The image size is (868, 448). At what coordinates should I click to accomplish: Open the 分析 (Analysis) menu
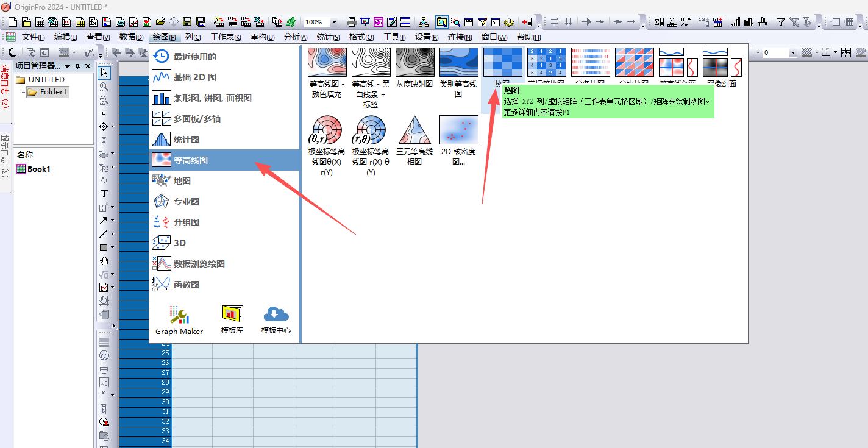click(296, 37)
